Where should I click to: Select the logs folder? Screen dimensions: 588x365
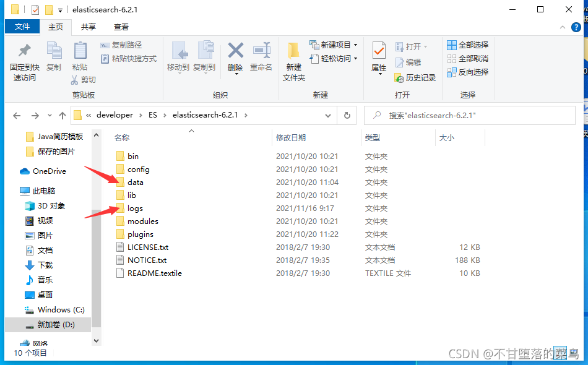pyautogui.click(x=130, y=208)
